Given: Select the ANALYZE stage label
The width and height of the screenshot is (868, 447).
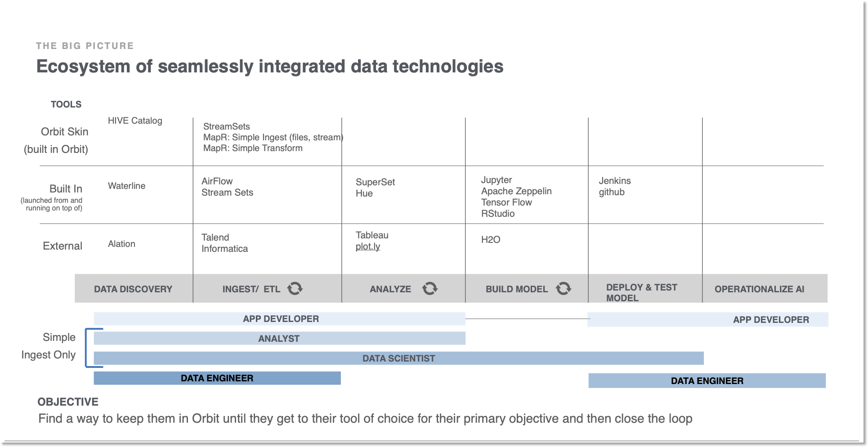Looking at the screenshot, I should click(390, 289).
